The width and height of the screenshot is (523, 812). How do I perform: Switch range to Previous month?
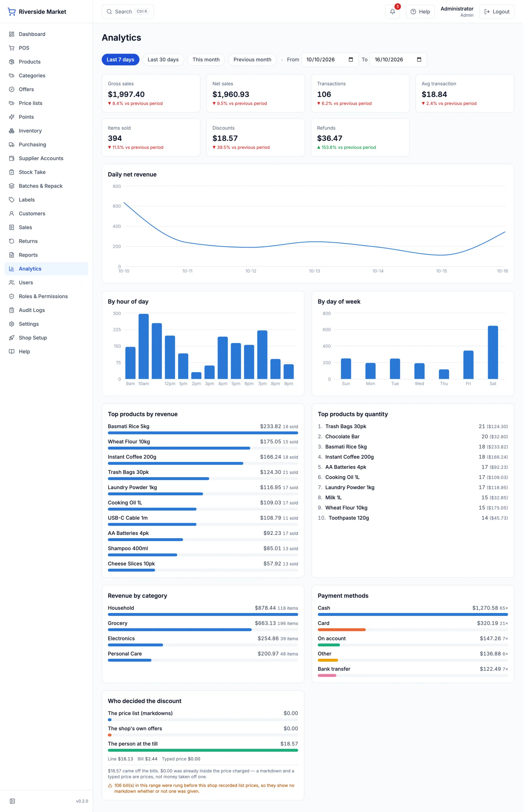pyautogui.click(x=252, y=59)
